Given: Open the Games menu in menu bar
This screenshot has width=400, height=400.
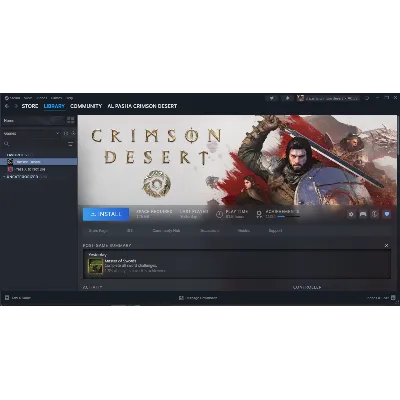Looking at the screenshot, I should [x=56, y=98].
